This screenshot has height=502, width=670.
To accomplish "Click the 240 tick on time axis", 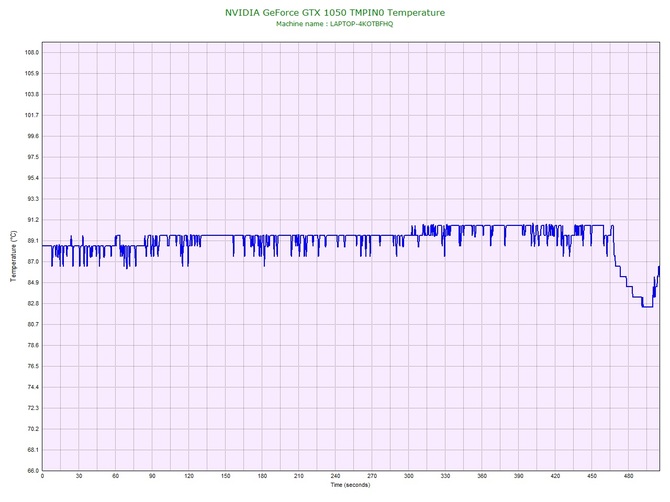I will pyautogui.click(x=335, y=476).
